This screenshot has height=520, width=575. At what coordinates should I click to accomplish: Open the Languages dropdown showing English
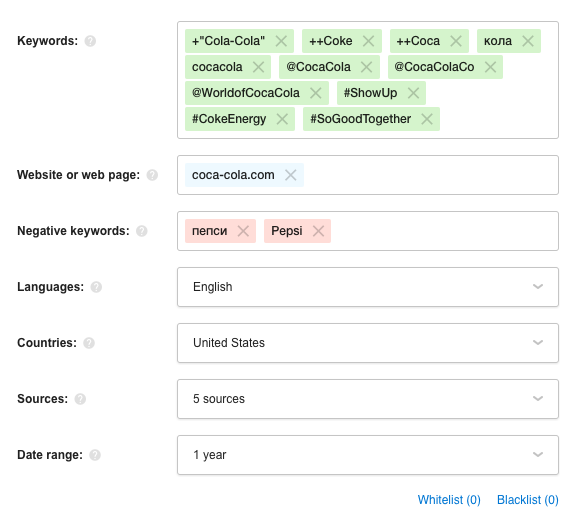(368, 287)
